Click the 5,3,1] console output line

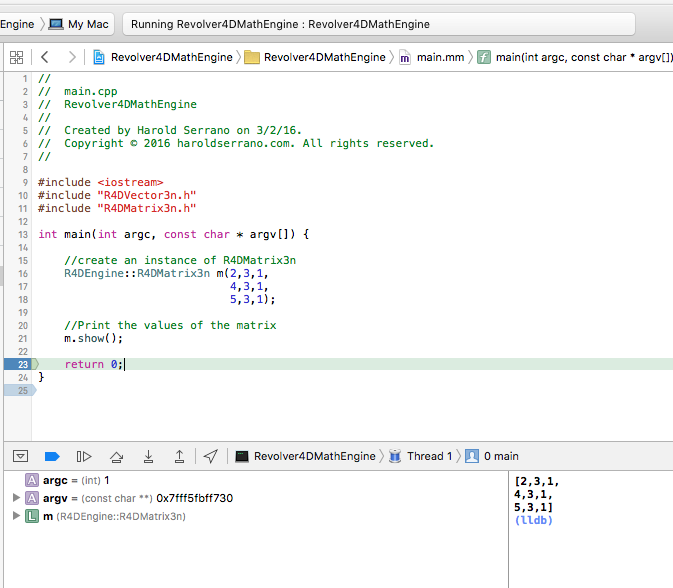[x=534, y=507]
